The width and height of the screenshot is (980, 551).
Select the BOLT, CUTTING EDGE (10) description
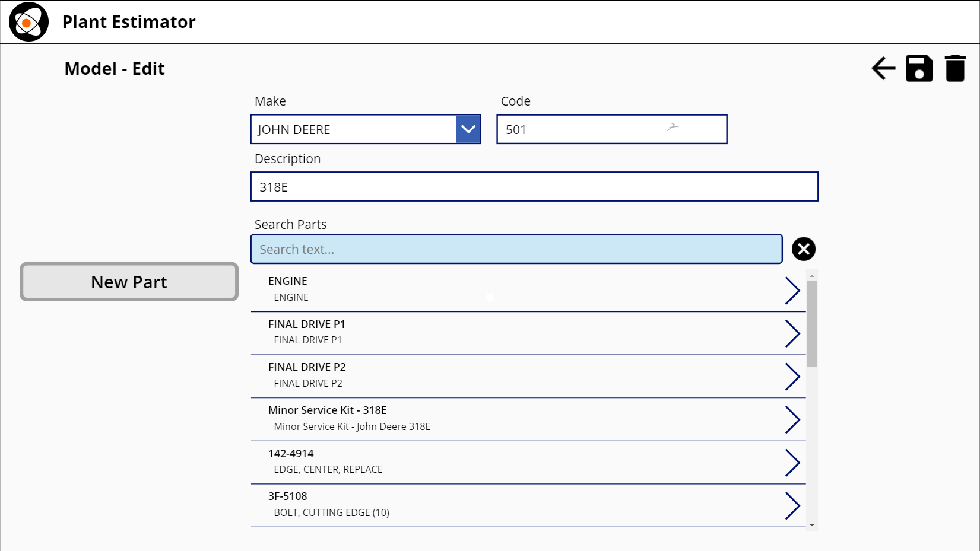tap(332, 512)
